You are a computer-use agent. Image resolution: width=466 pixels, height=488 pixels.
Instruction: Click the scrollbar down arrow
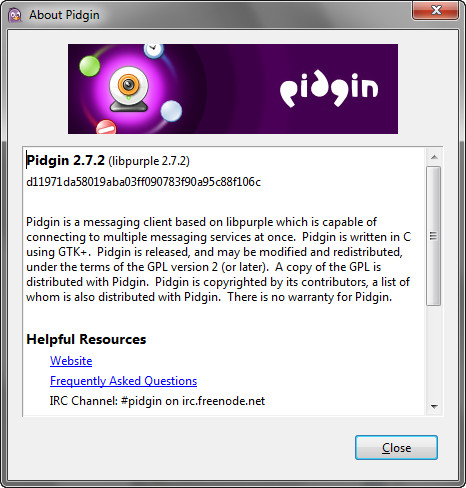434,406
